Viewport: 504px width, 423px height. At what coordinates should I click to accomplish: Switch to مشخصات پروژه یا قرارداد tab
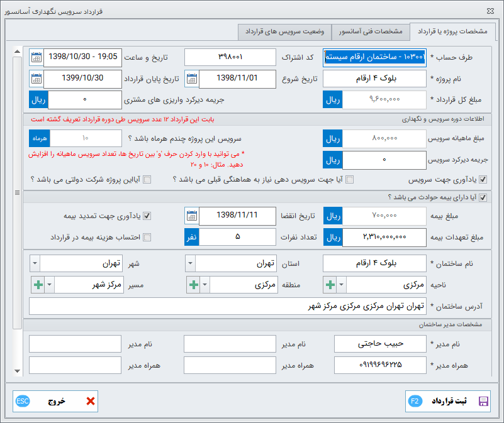(x=452, y=31)
